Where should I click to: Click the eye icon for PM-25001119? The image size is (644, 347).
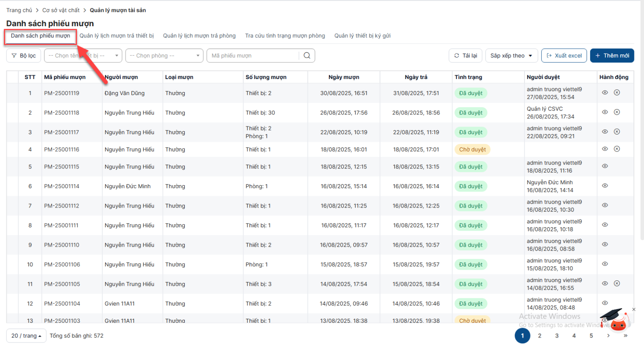pos(605,93)
